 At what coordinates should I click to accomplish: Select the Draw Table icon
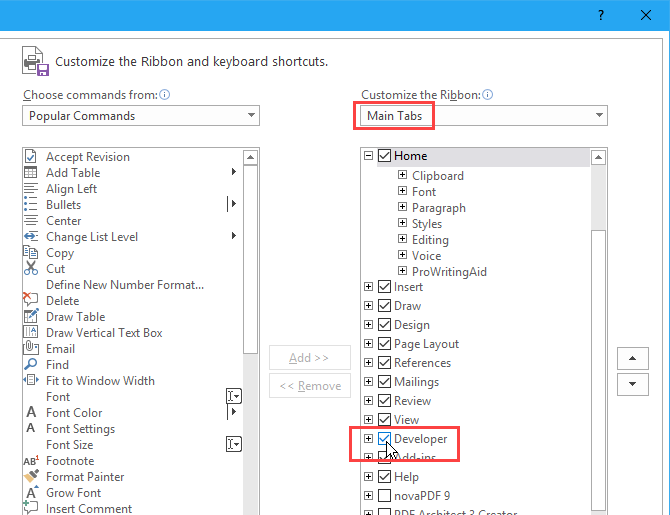(x=30, y=317)
